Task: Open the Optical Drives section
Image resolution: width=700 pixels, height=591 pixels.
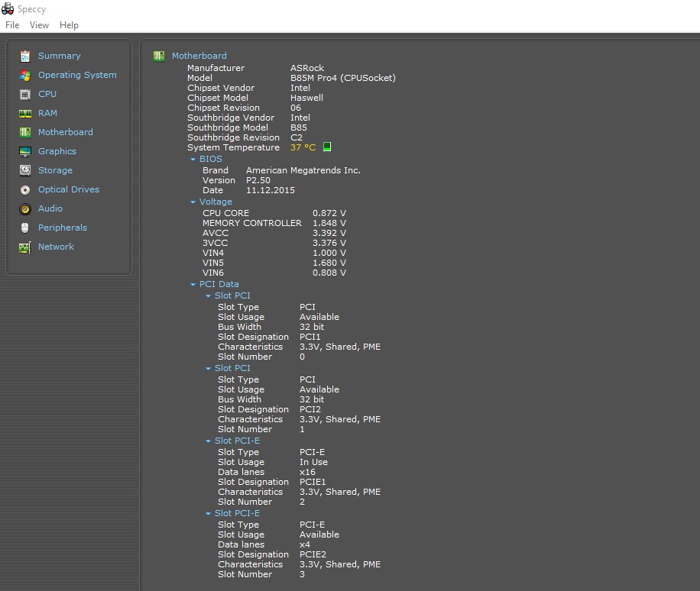Action: click(69, 189)
